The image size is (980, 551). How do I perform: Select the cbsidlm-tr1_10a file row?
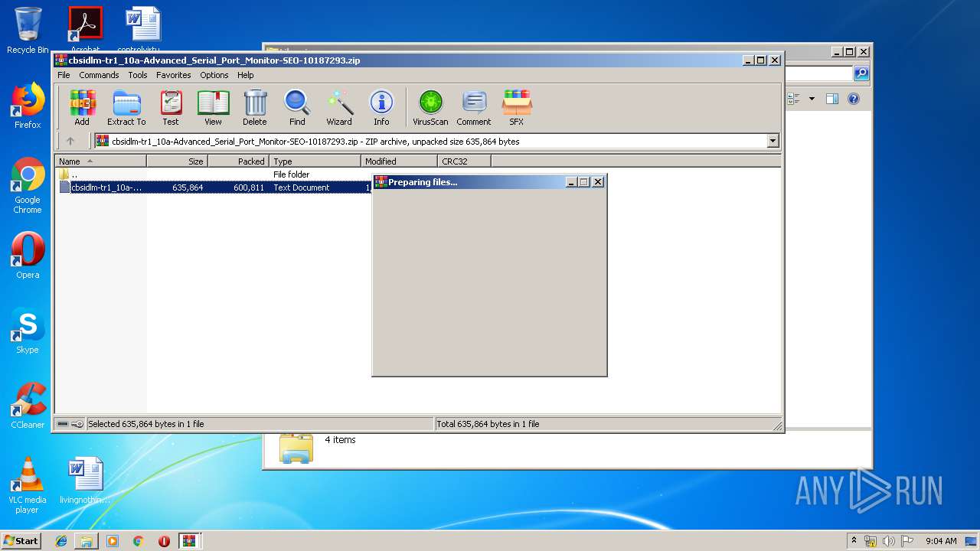coord(214,187)
